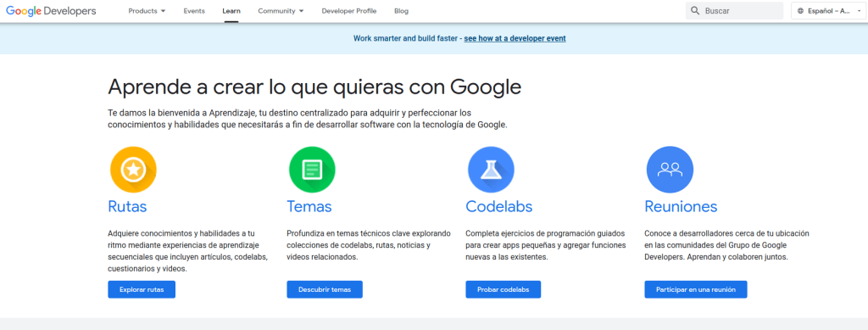868x330 pixels.
Task: Click the Participar en una reunión button
Action: tap(696, 289)
